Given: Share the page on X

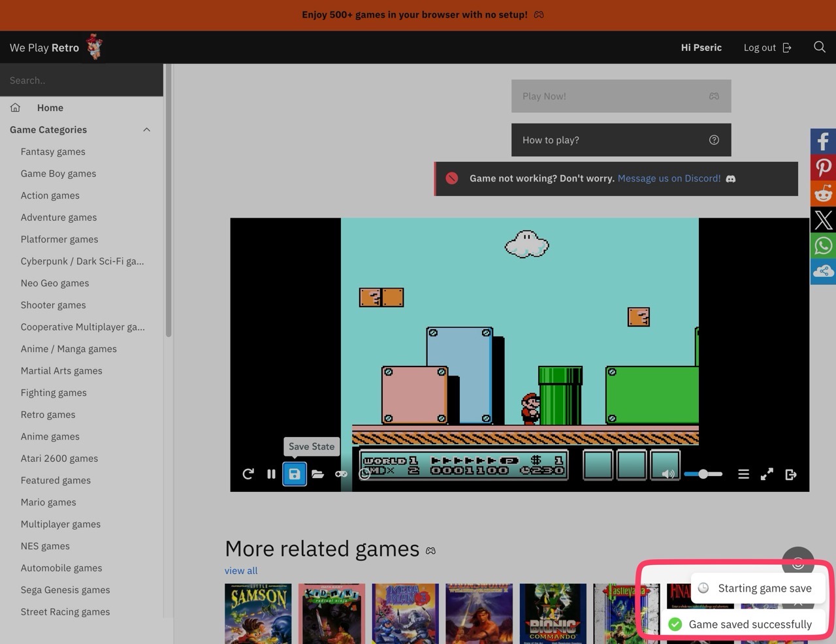Looking at the screenshot, I should coord(823,219).
